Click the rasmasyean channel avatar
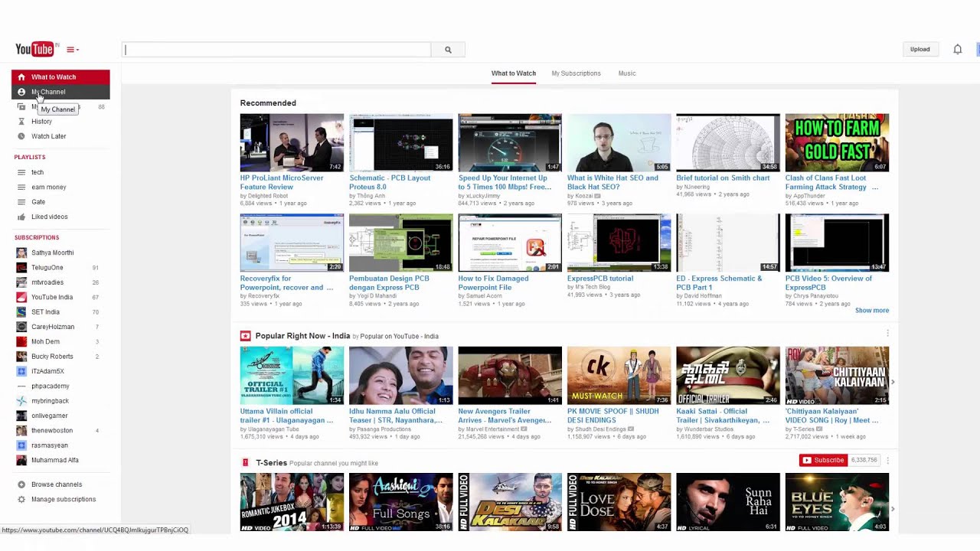This screenshot has width=980, height=551. [x=21, y=445]
